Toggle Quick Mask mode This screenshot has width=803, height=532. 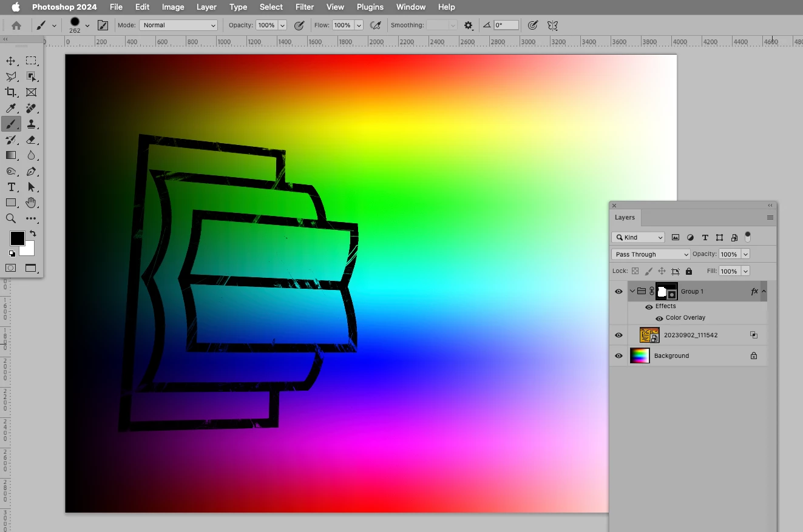[11, 268]
